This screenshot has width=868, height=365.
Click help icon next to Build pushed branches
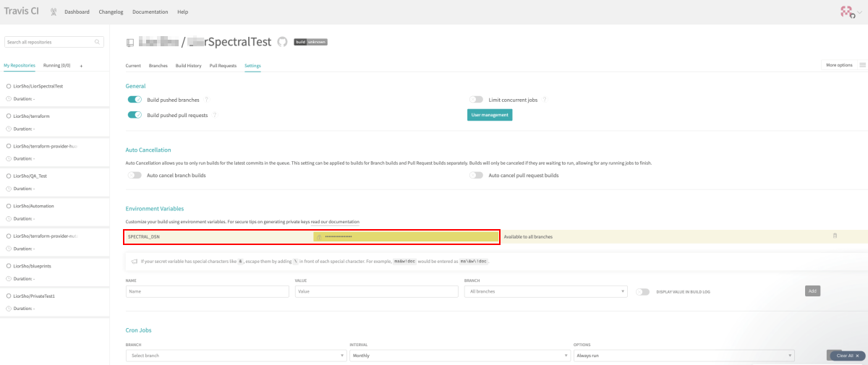click(207, 100)
